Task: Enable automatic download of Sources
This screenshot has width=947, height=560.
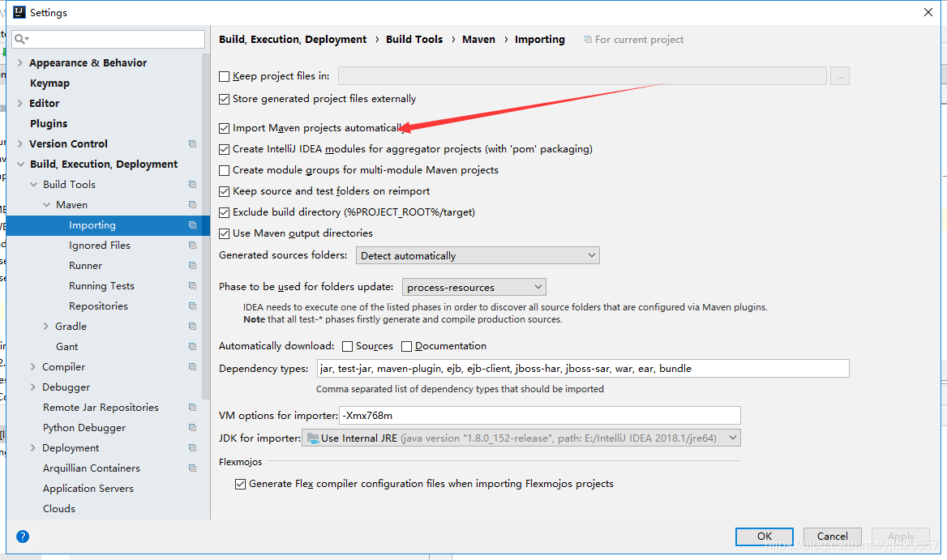Action: (347, 346)
